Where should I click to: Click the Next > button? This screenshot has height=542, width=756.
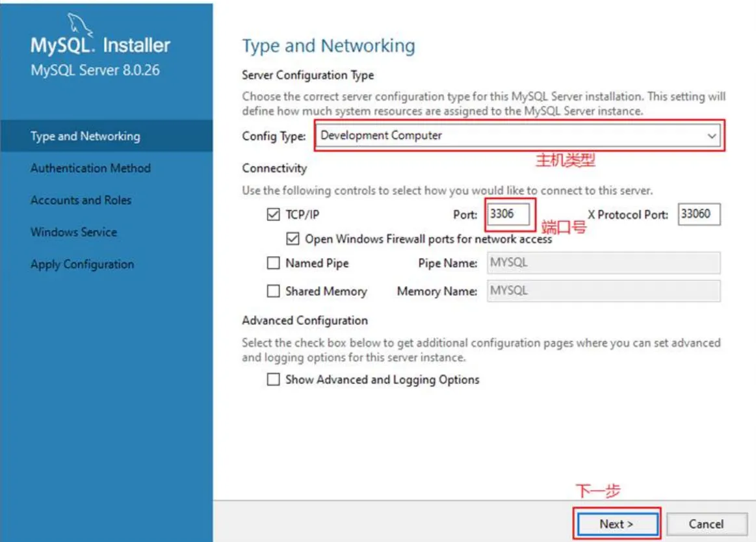click(x=617, y=524)
